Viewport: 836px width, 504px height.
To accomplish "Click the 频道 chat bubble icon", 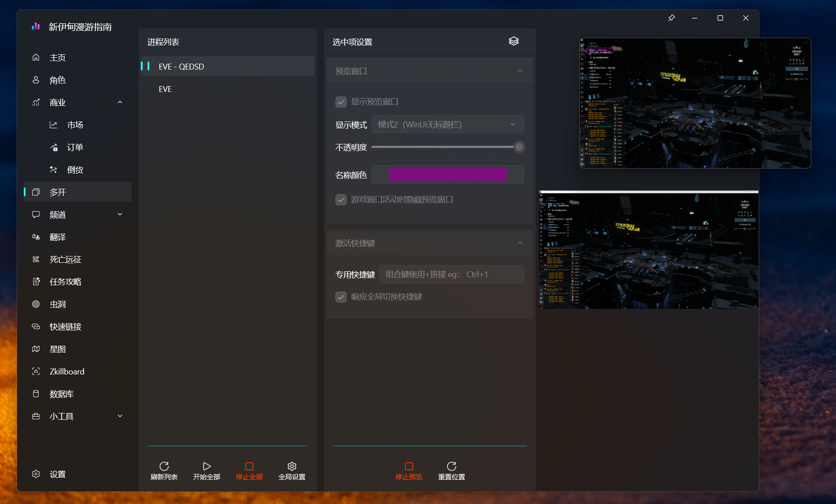I will (36, 214).
